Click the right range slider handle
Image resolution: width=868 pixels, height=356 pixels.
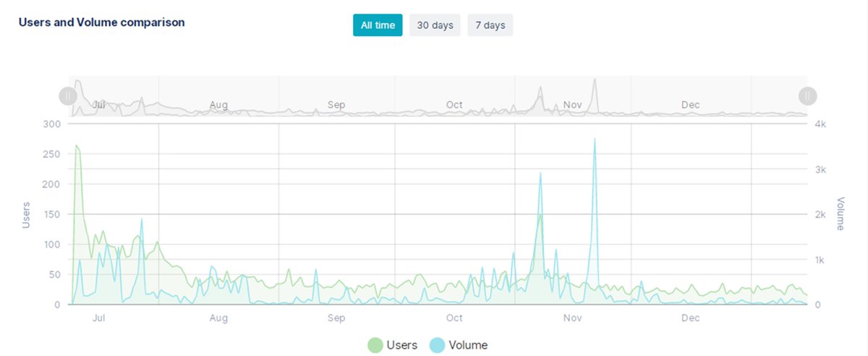[807, 96]
